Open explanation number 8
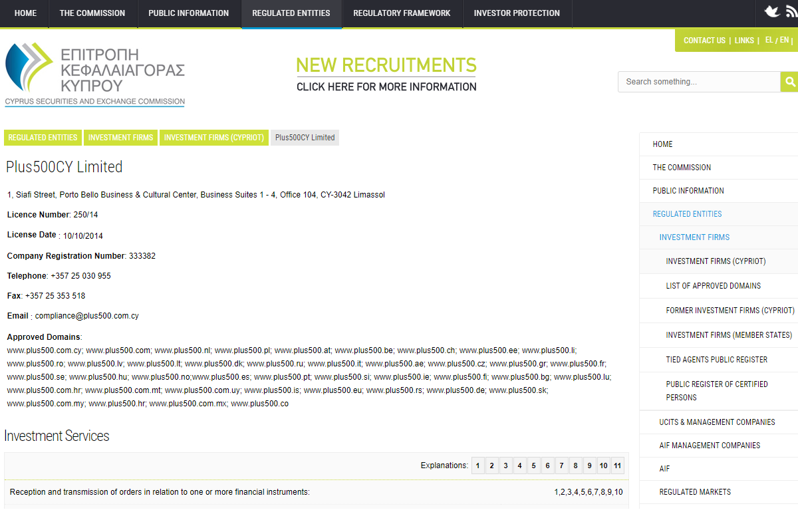798x532 pixels. point(575,465)
